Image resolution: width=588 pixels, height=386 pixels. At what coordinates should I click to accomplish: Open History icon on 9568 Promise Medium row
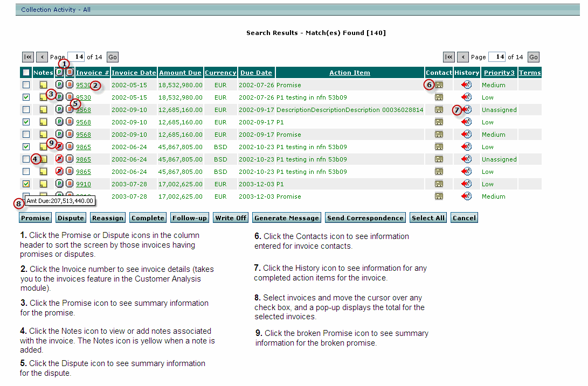coord(467,134)
